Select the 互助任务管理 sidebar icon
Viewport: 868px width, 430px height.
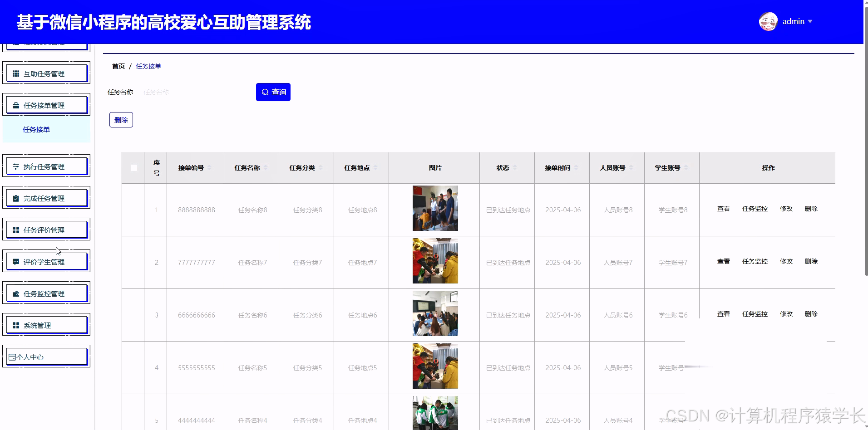pos(16,73)
